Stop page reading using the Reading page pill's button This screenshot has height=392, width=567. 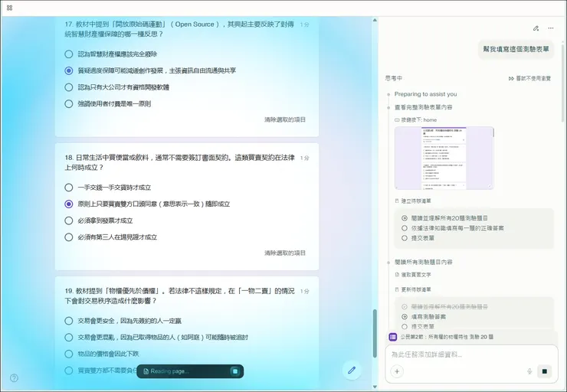coord(235,371)
